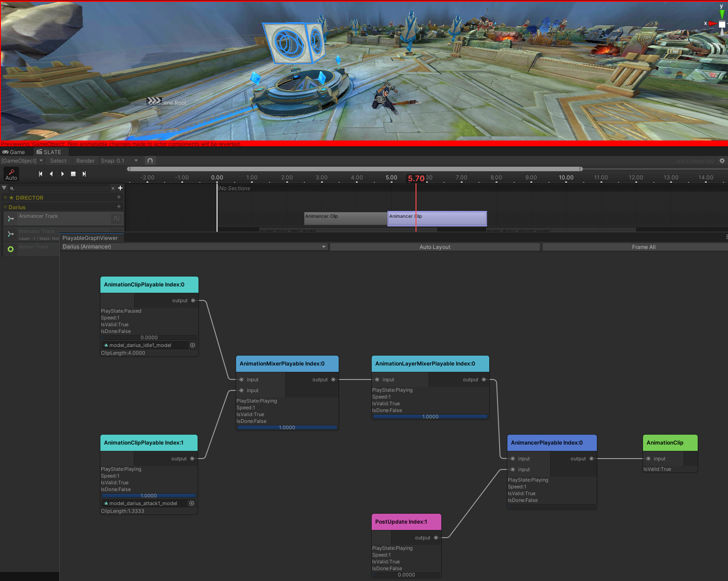Collapse the DIRECTOR group
The height and width of the screenshot is (581, 728).
[5, 198]
